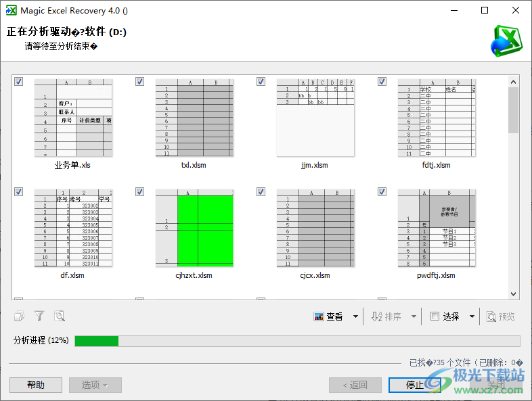Click the 停止 stop button
The height and width of the screenshot is (401, 532).
pyautogui.click(x=415, y=385)
